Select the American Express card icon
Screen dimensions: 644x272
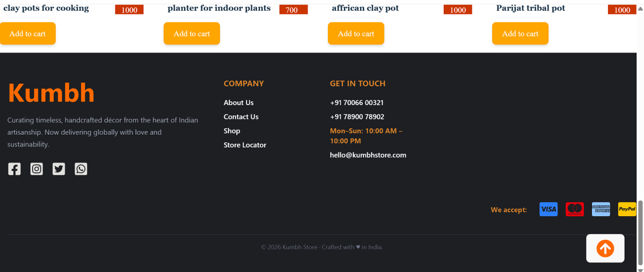click(601, 209)
